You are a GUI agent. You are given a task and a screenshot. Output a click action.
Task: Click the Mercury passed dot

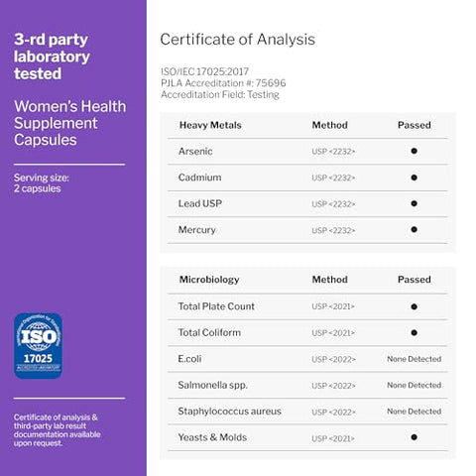tap(414, 229)
